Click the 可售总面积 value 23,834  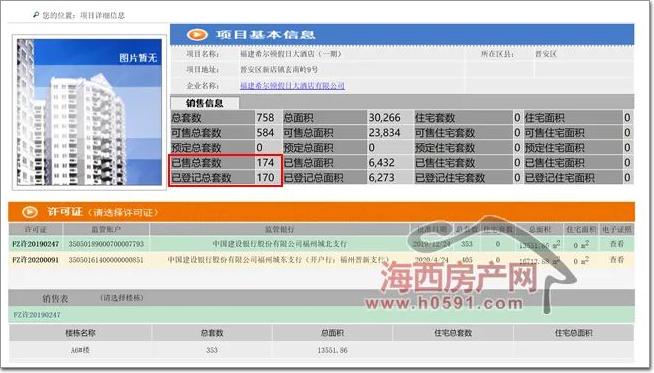point(384,133)
